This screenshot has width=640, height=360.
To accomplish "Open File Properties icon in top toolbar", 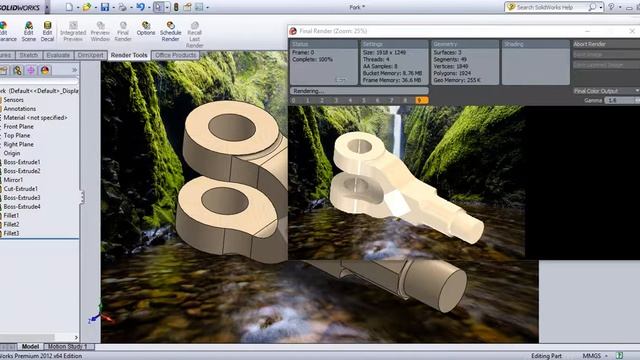I will [187, 7].
